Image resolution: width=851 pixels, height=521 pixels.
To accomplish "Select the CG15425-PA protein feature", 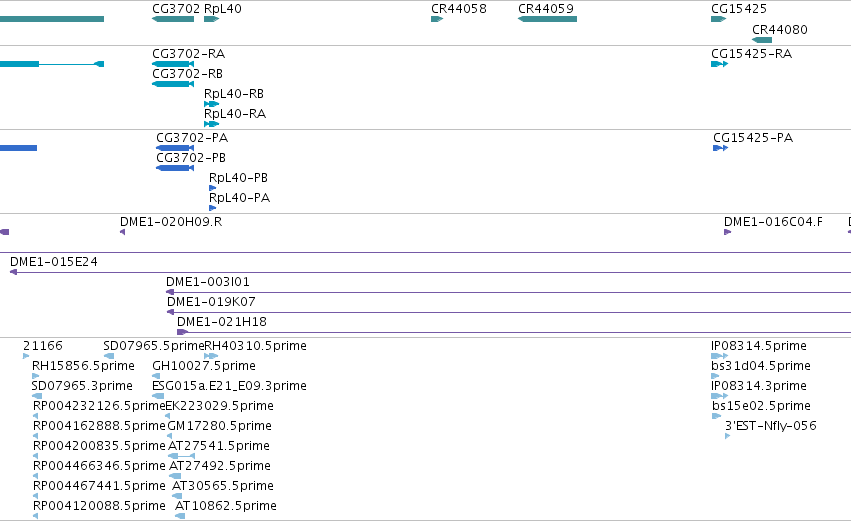I will pos(720,148).
